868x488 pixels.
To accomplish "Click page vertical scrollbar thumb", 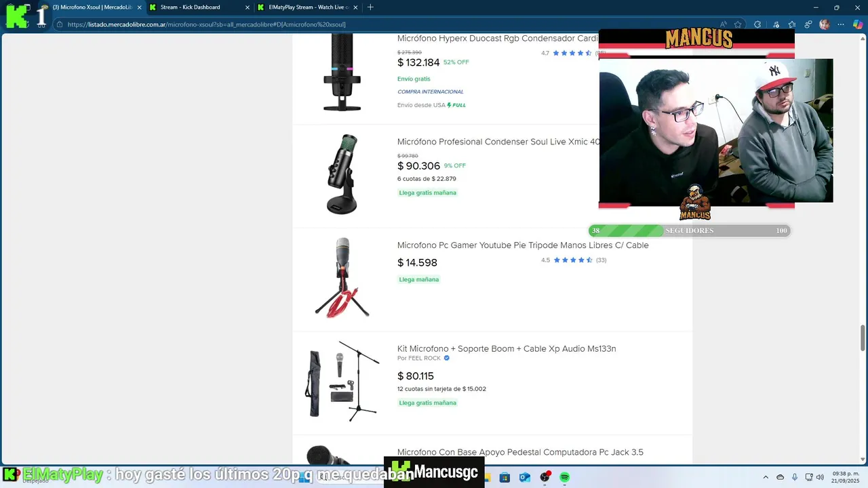I will 863,338.
